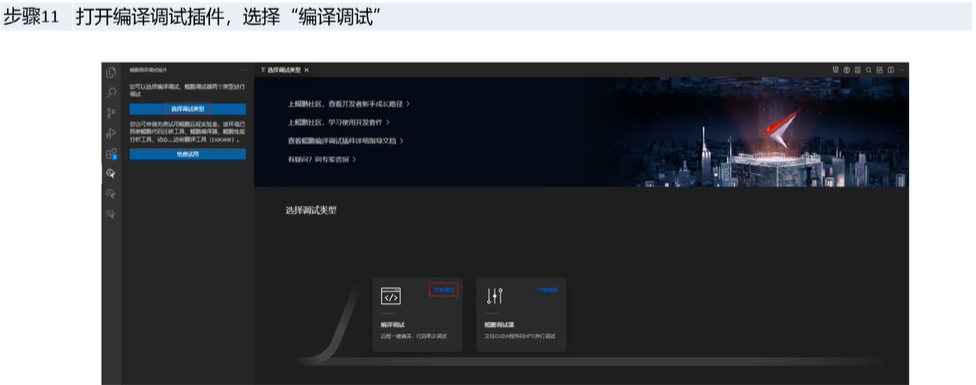Image resolution: width=976 pixels, height=385 pixels.
Task: Open link 上鲲鹏社区，学习使用开发套件
Action: (x=339, y=123)
